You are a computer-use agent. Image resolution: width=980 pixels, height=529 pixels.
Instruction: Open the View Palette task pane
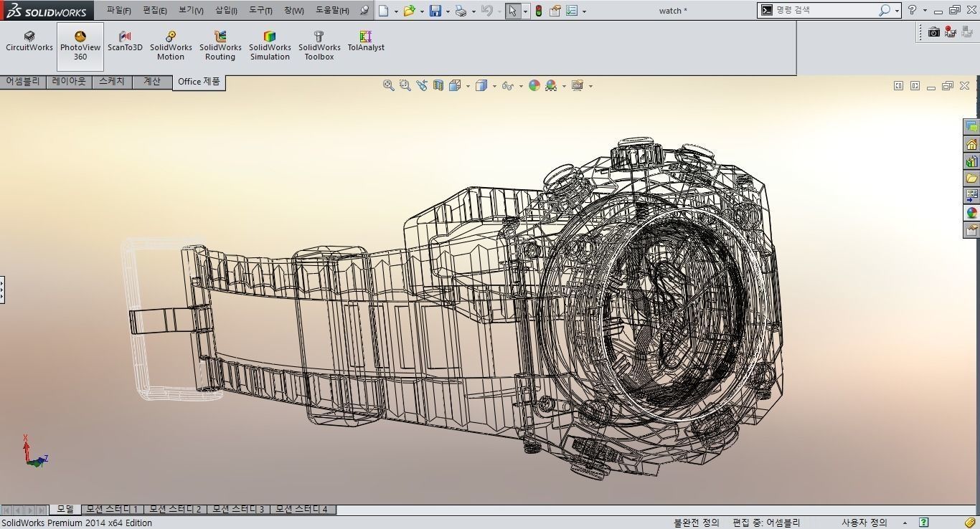971,196
